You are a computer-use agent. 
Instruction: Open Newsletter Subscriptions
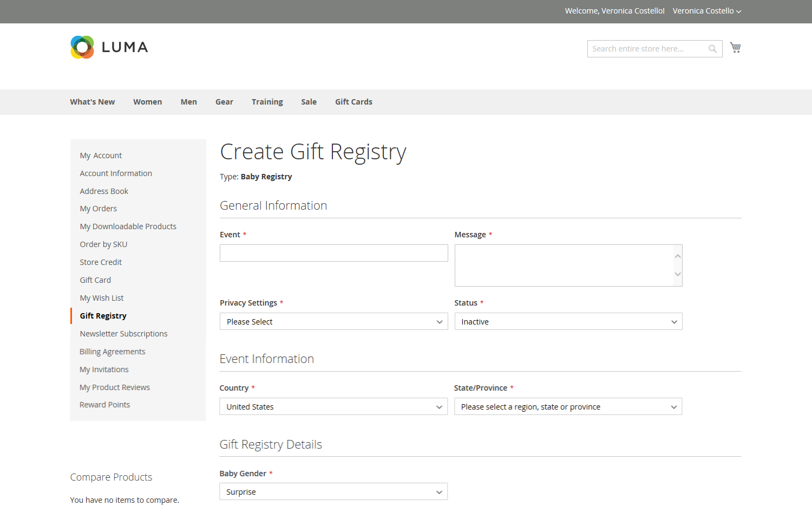tap(123, 333)
